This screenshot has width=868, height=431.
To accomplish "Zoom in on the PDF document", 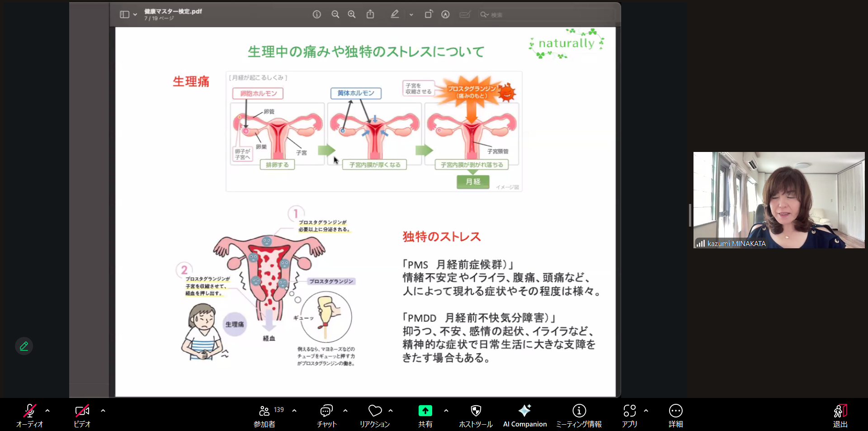I will coord(352,14).
